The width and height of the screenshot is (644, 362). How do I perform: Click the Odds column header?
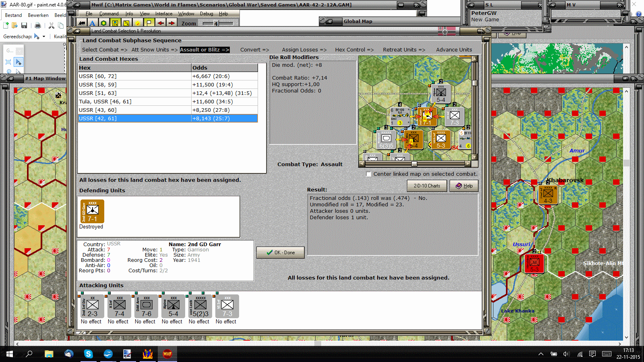click(x=225, y=68)
